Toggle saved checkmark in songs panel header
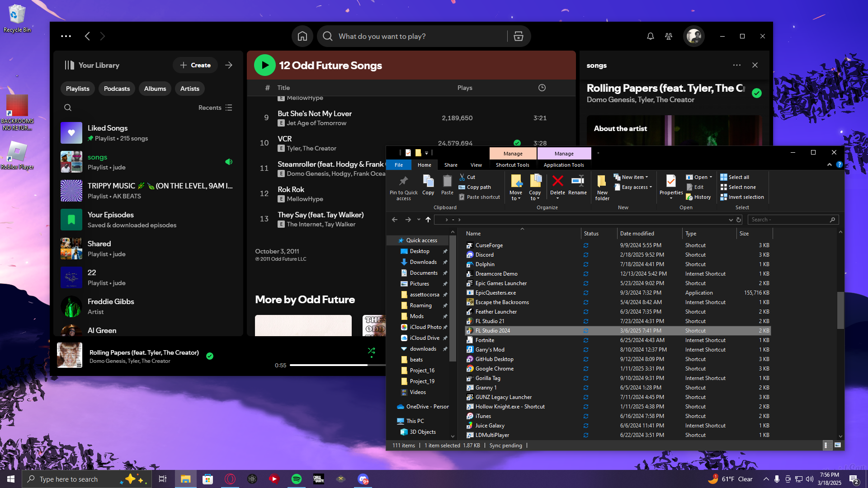The image size is (868, 488). click(x=757, y=93)
